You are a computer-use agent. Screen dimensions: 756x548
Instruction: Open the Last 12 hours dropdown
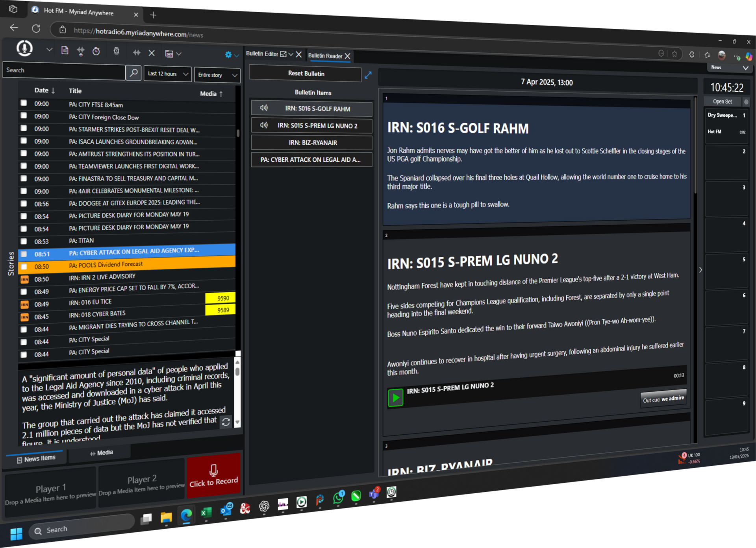[x=168, y=74]
